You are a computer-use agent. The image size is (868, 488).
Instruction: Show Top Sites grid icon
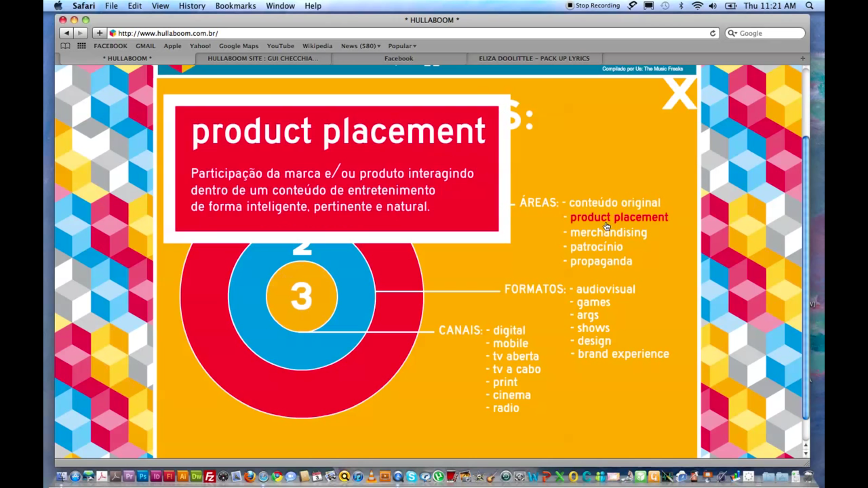tap(81, 46)
